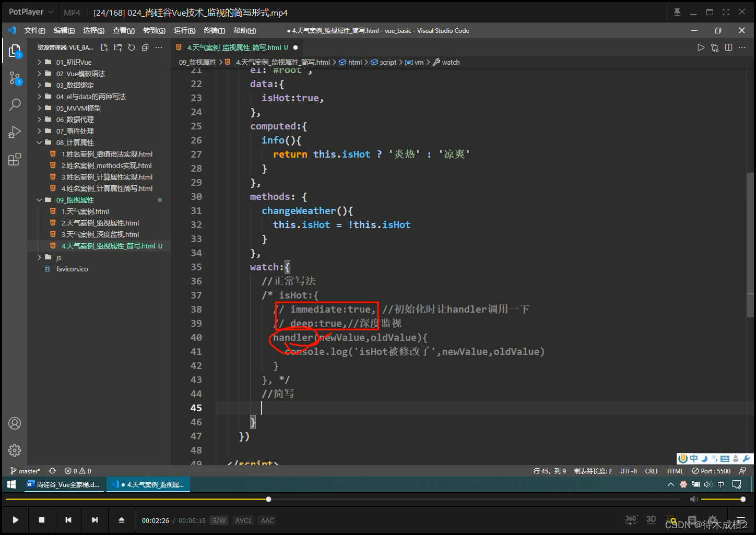Stop the video playback
756x535 pixels.
pos(42,520)
